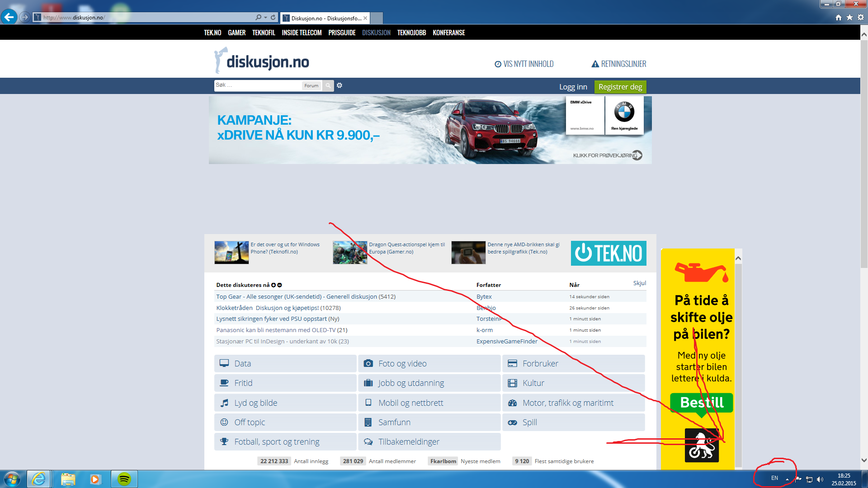
Task: Open the Dragon Quest article thumbnail
Action: click(x=350, y=253)
